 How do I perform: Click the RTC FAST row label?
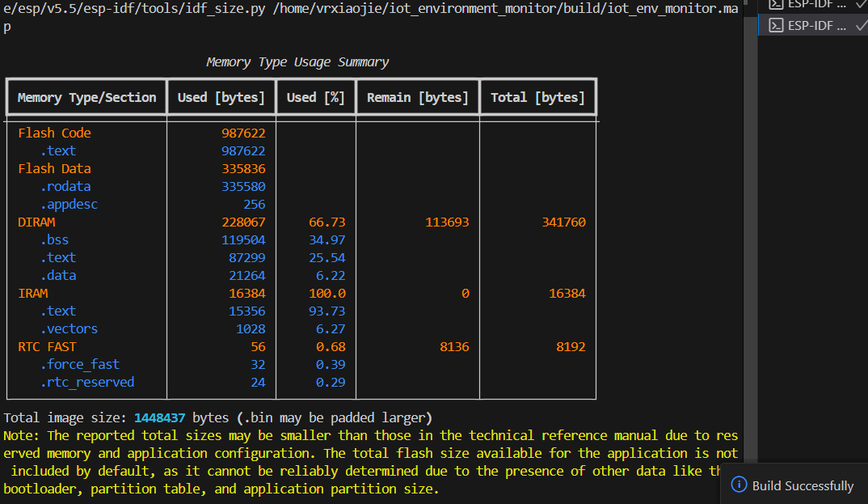tap(47, 346)
